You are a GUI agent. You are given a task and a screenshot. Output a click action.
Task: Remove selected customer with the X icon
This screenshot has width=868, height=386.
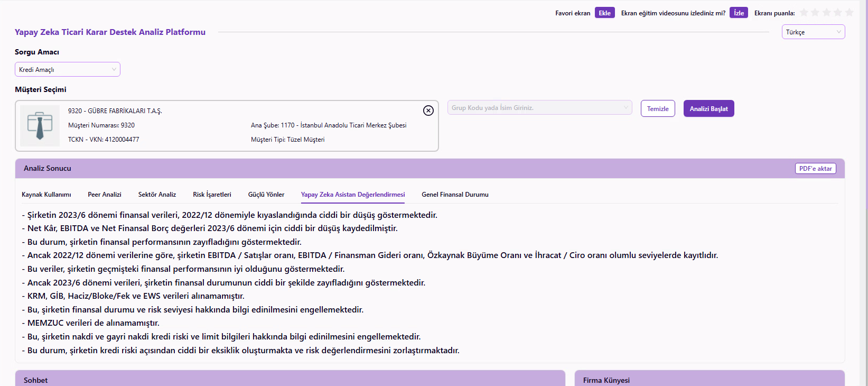428,111
